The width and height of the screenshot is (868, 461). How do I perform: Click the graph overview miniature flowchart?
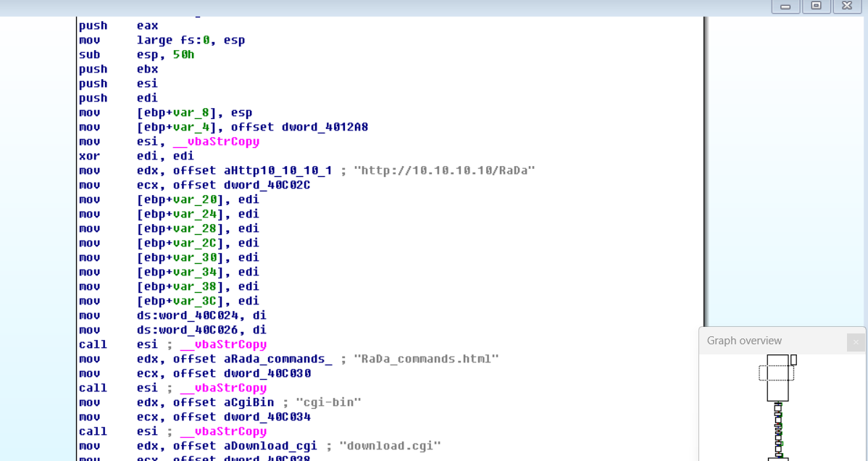click(x=778, y=408)
